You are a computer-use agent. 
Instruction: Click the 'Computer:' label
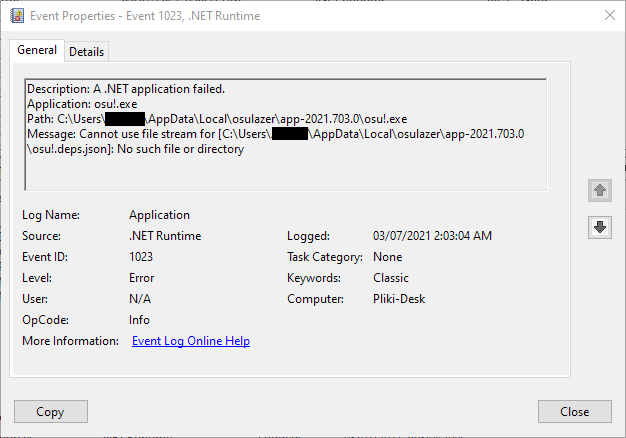315,299
